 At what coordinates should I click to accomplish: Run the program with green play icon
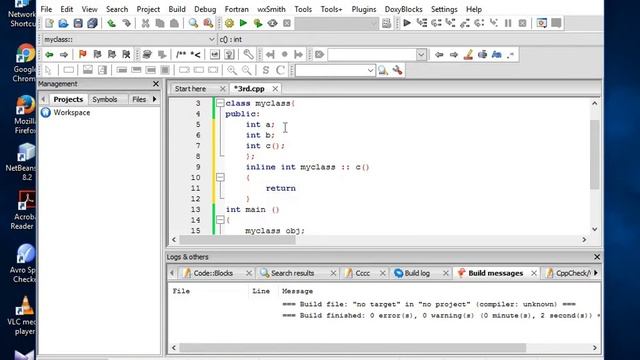(243, 23)
